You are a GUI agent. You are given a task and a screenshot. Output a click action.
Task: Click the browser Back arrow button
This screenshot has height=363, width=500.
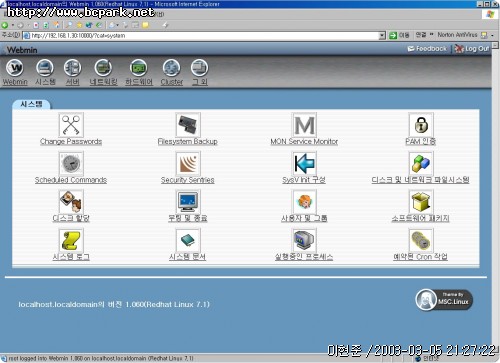pos(5,25)
